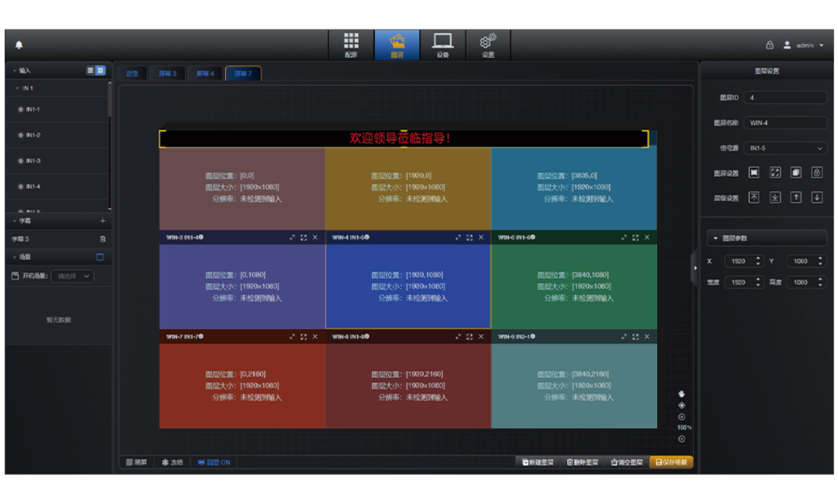Click the layer lock icon in 图层设置
The width and height of the screenshot is (838, 504).
coord(817,173)
